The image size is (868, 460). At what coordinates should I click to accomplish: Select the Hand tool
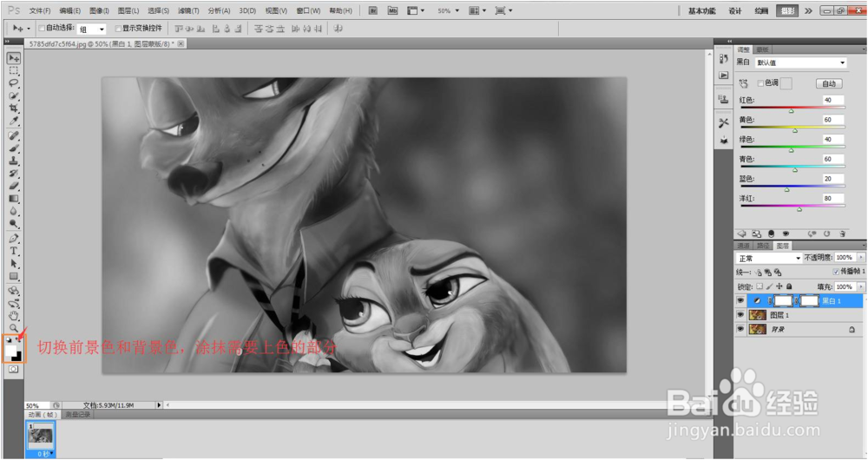14,316
